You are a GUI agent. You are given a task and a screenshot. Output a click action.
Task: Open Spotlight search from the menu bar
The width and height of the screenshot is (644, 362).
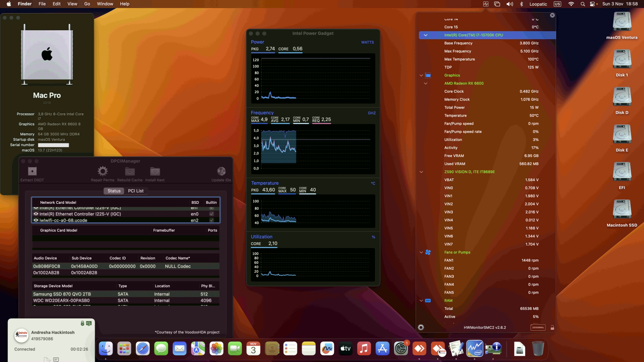[x=583, y=4]
